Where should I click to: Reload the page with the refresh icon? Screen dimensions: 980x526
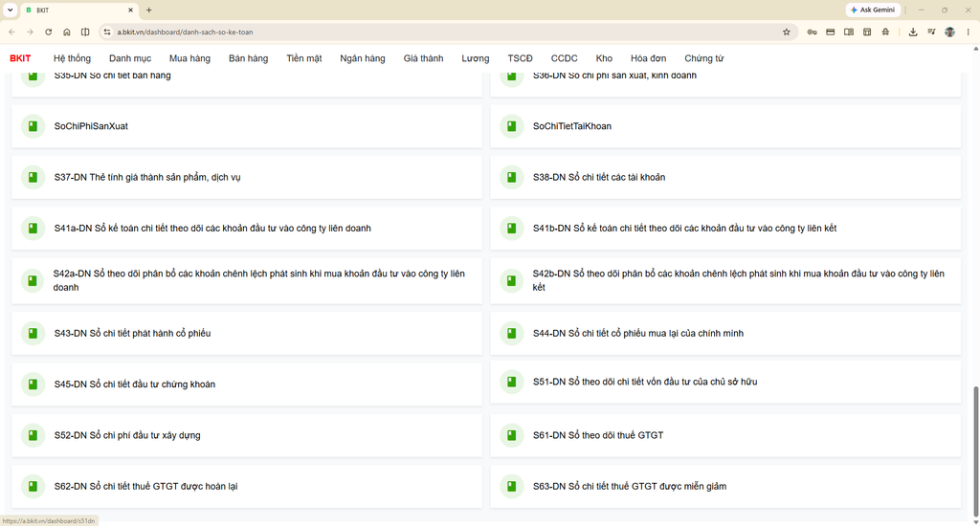(48, 32)
